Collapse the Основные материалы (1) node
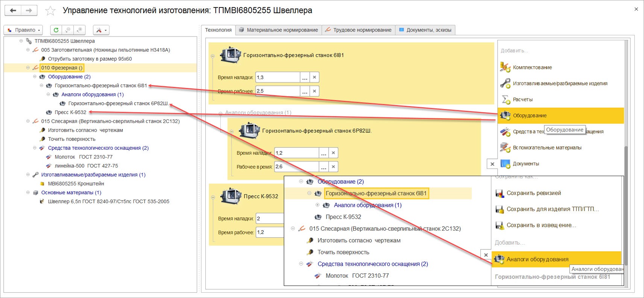The image size is (644, 298). coord(28,193)
